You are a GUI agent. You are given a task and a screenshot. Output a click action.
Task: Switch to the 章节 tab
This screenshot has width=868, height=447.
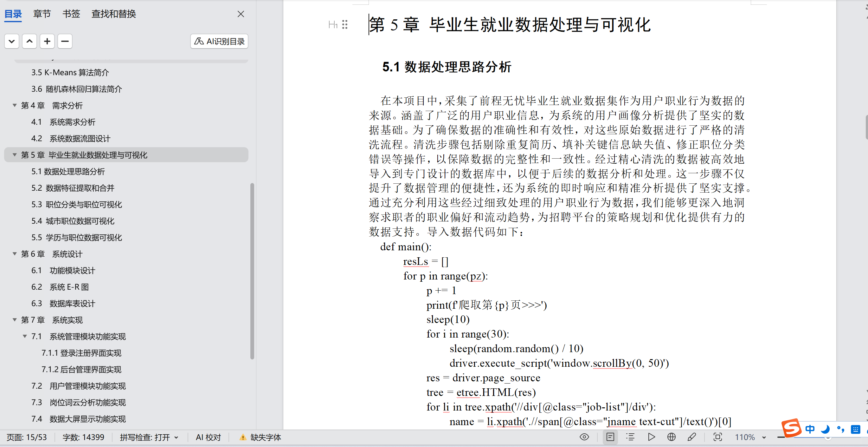coord(42,14)
